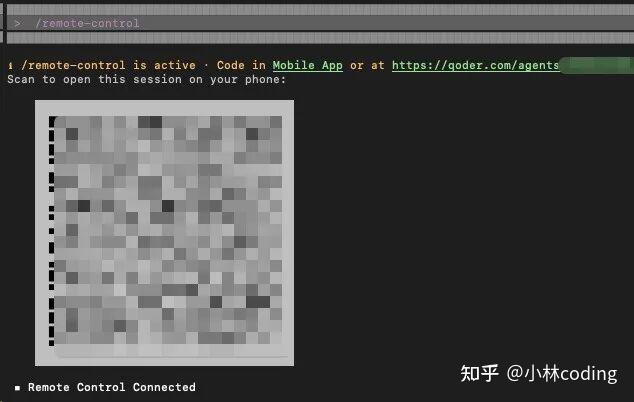Image resolution: width=634 pixels, height=402 pixels.
Task: Click the 'Remote Control Connected' status text
Action: pyautogui.click(x=112, y=387)
